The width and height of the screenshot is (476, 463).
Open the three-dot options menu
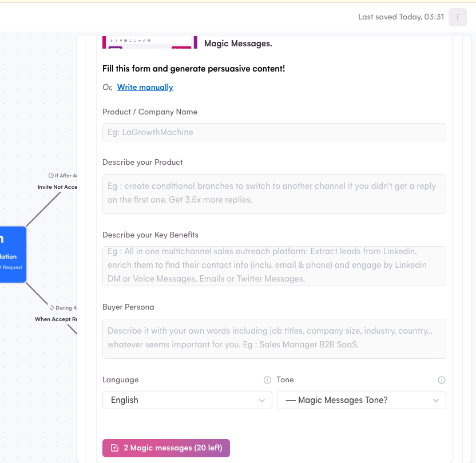click(x=458, y=17)
